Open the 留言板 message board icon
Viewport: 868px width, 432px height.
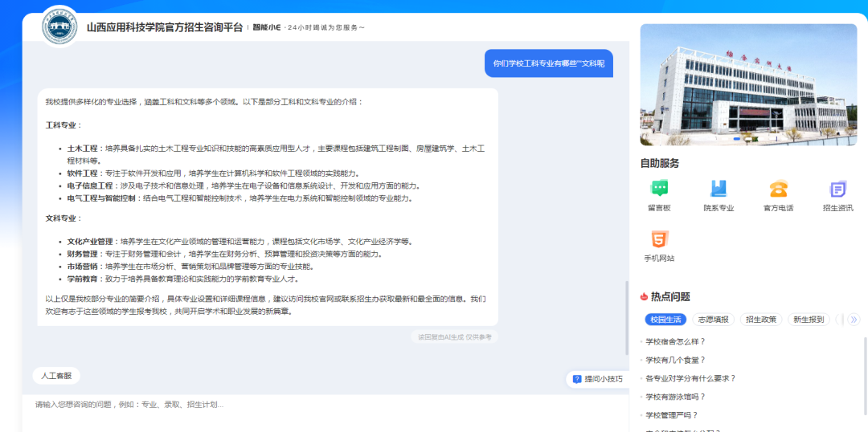pyautogui.click(x=659, y=190)
